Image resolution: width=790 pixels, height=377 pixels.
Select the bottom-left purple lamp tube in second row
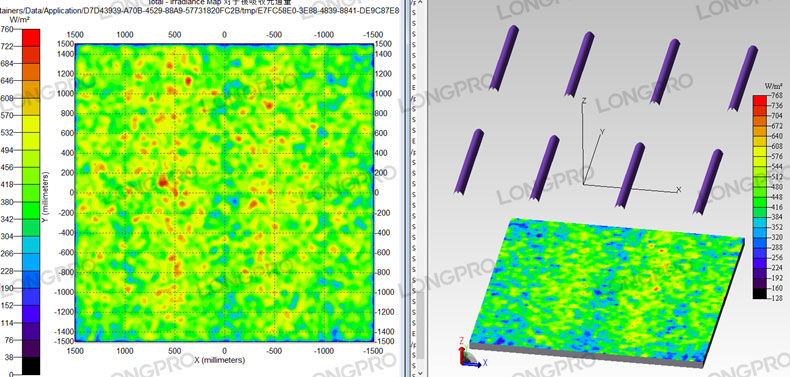click(469, 161)
